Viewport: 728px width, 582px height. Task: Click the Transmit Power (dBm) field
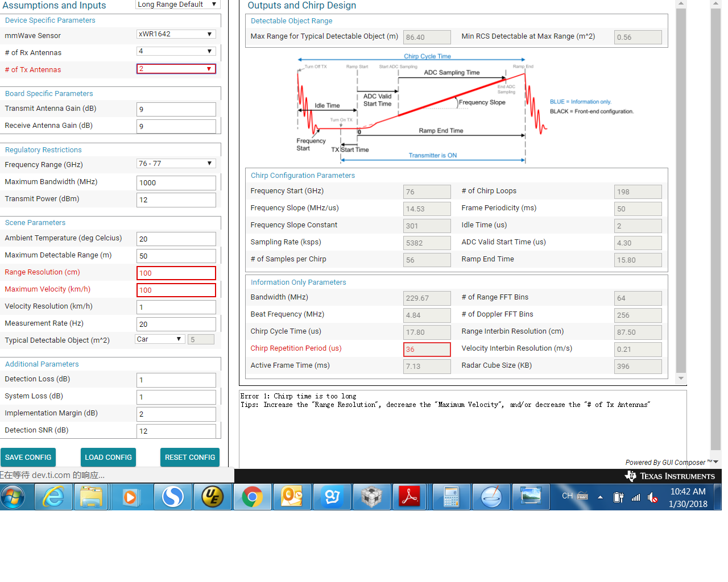tap(176, 199)
